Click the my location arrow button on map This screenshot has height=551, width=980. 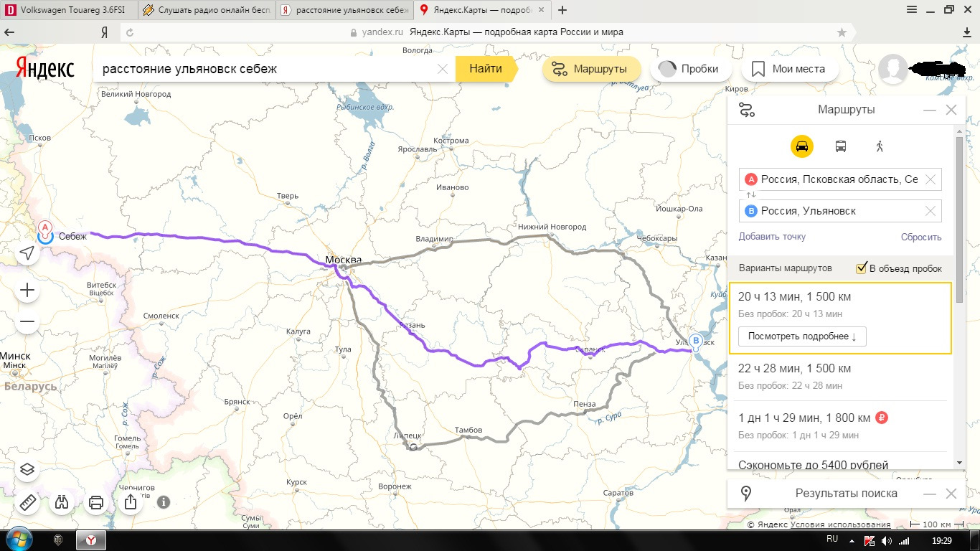click(27, 253)
